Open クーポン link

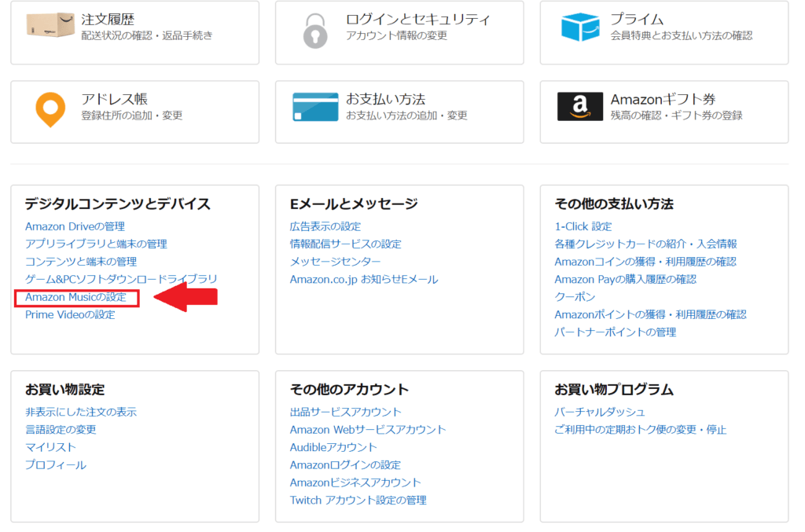click(575, 297)
